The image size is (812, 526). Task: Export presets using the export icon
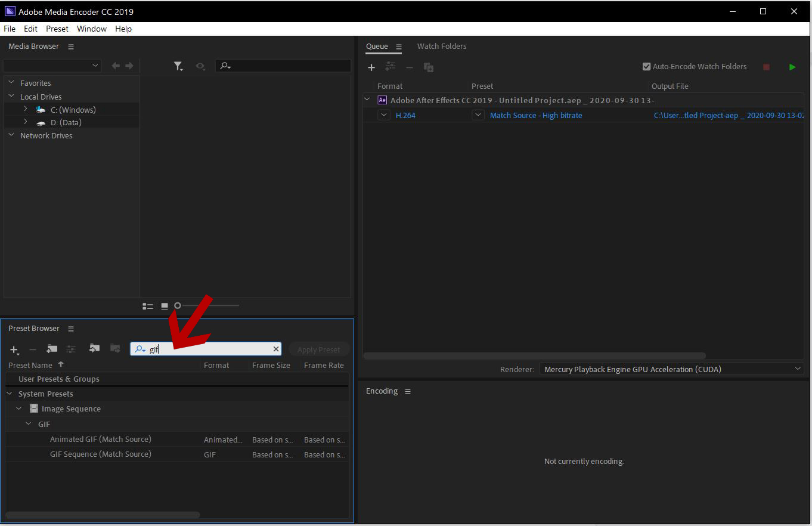point(114,348)
